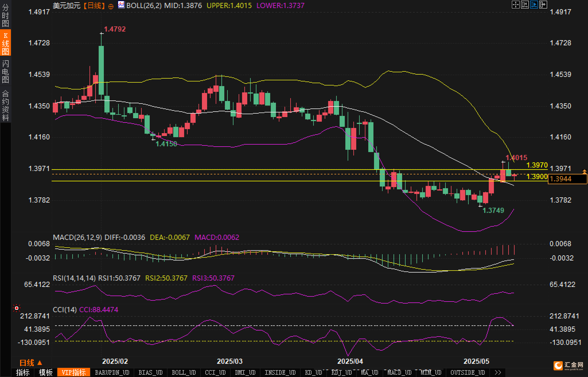The height and width of the screenshot is (377, 588).
Task: Expand more indicators with >> arrow
Action: click(498, 372)
